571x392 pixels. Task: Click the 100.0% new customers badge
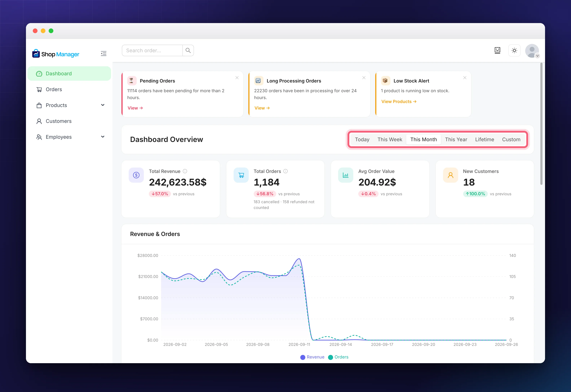[x=475, y=194]
